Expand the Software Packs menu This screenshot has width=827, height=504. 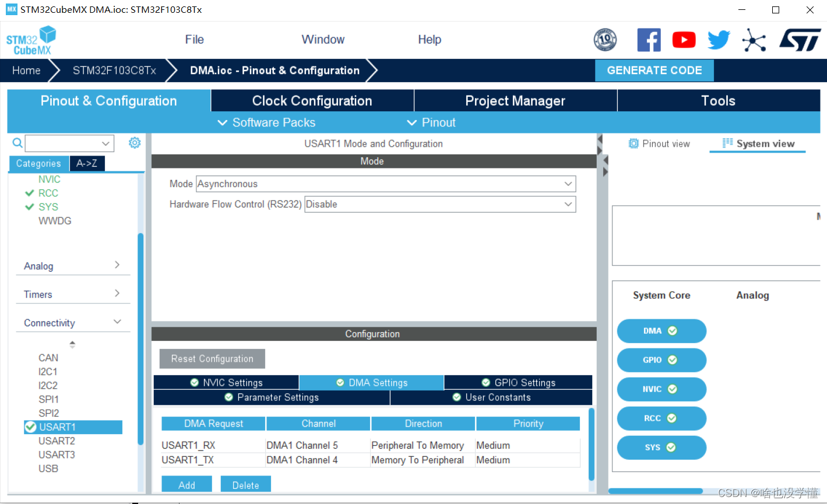click(266, 122)
